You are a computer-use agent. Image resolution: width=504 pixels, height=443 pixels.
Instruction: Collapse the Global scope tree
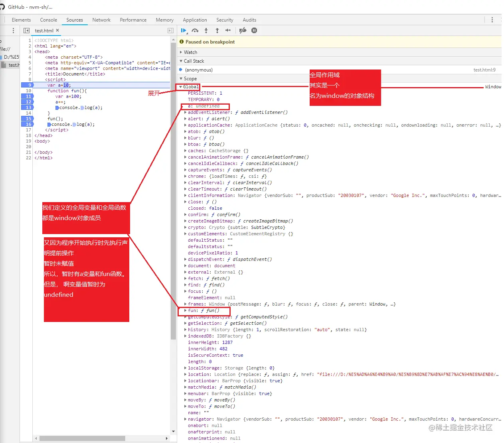181,87
